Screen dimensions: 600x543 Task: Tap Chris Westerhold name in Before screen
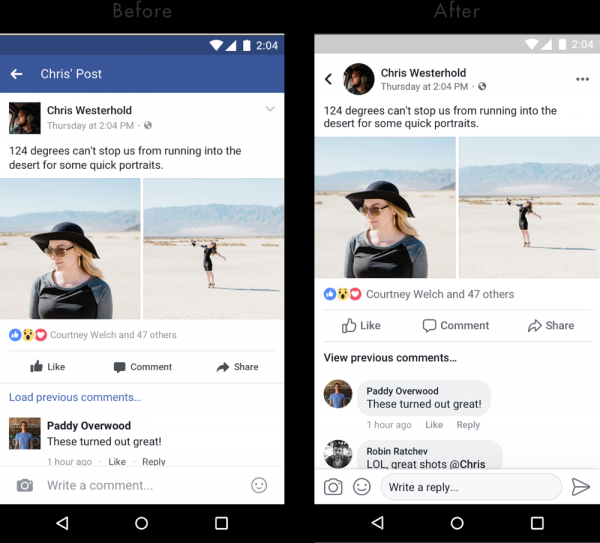[89, 110]
